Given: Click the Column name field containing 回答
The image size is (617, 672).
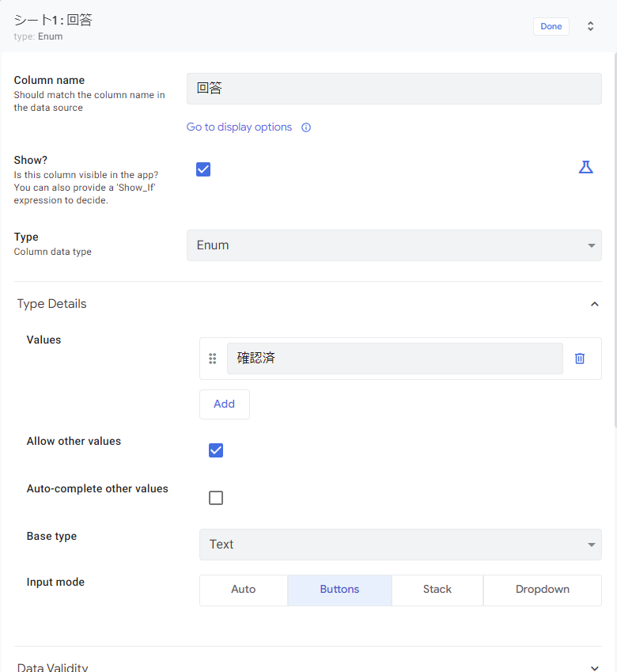Looking at the screenshot, I should tap(393, 88).
